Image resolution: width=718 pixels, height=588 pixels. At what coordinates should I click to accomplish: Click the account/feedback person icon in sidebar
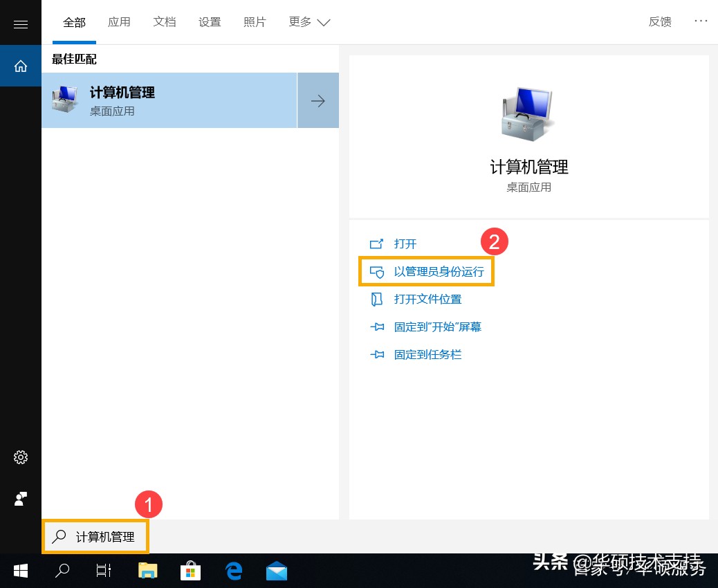click(x=20, y=499)
